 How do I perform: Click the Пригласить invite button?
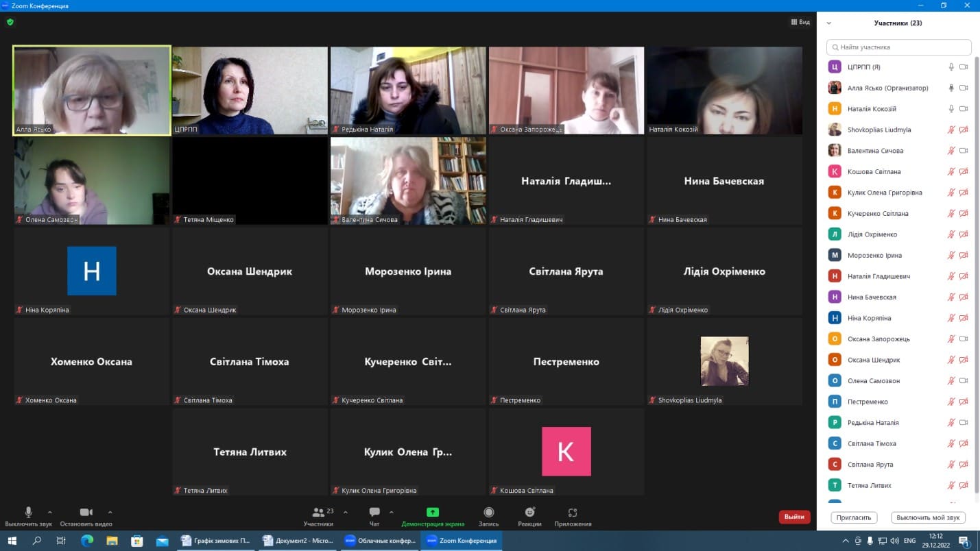click(854, 517)
